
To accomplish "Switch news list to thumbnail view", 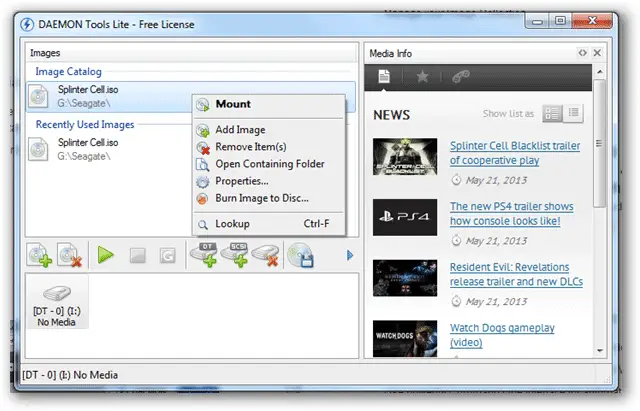I will pyautogui.click(x=552, y=113).
